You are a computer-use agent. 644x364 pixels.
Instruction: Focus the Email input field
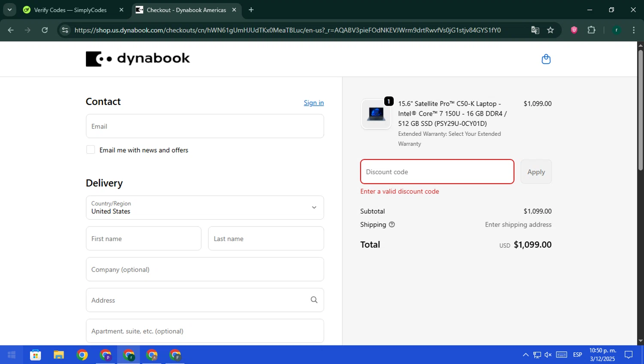pyautogui.click(x=205, y=126)
